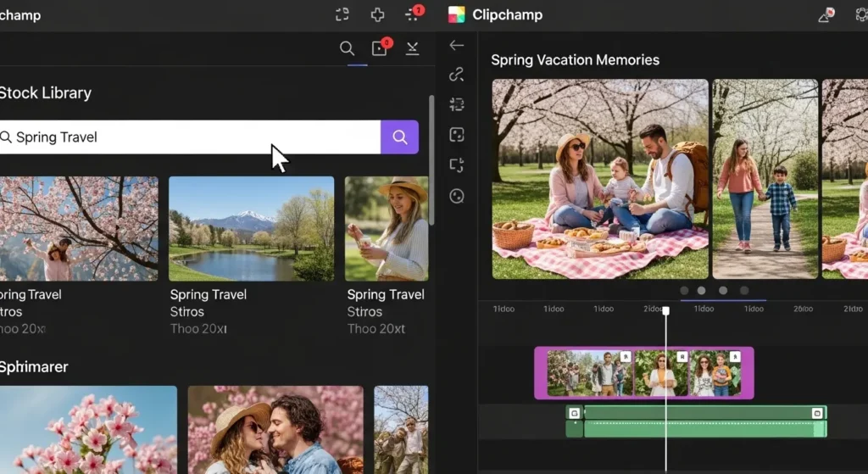
Task: Click the purple search submit button
Action: pyautogui.click(x=400, y=137)
